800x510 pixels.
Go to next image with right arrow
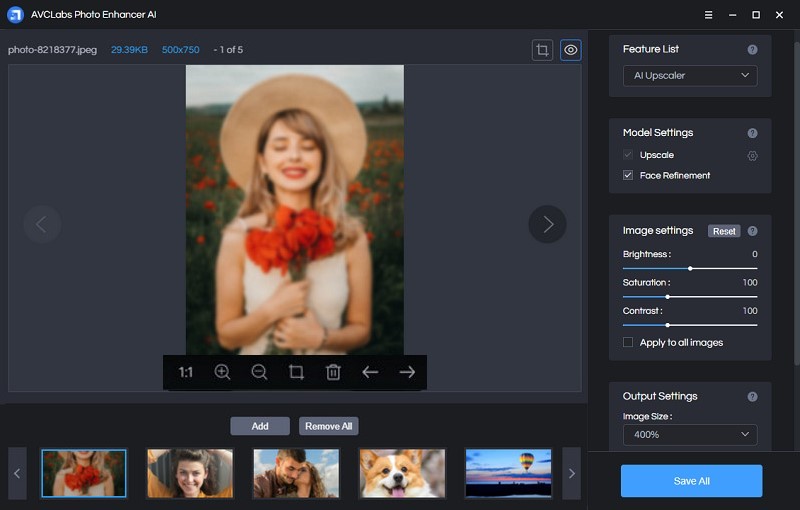pyautogui.click(x=407, y=372)
